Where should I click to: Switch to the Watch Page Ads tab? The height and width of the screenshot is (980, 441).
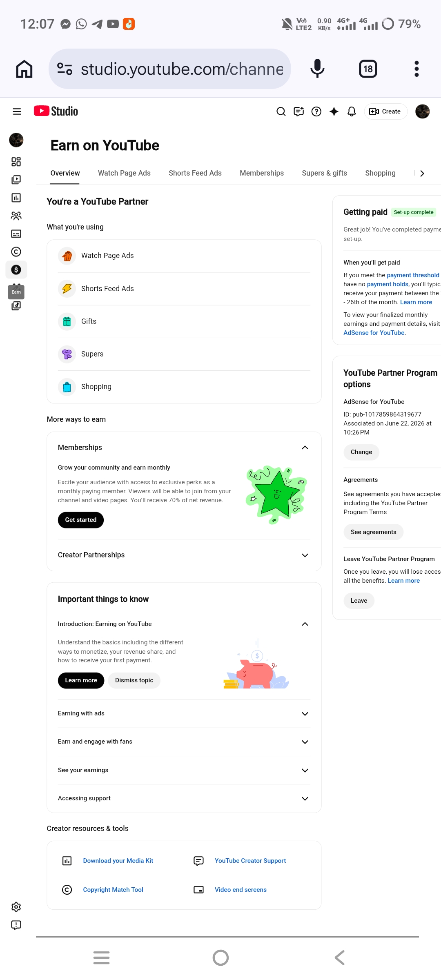[x=124, y=173]
